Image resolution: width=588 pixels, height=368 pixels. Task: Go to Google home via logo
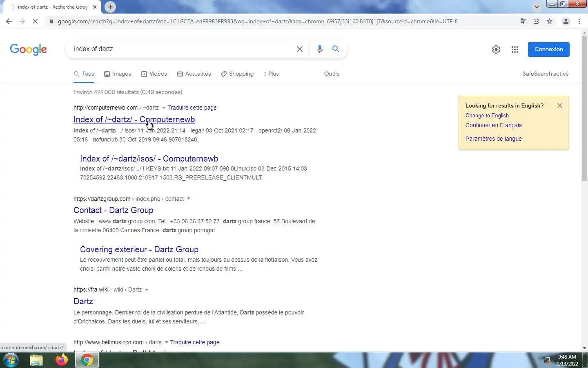click(x=28, y=49)
